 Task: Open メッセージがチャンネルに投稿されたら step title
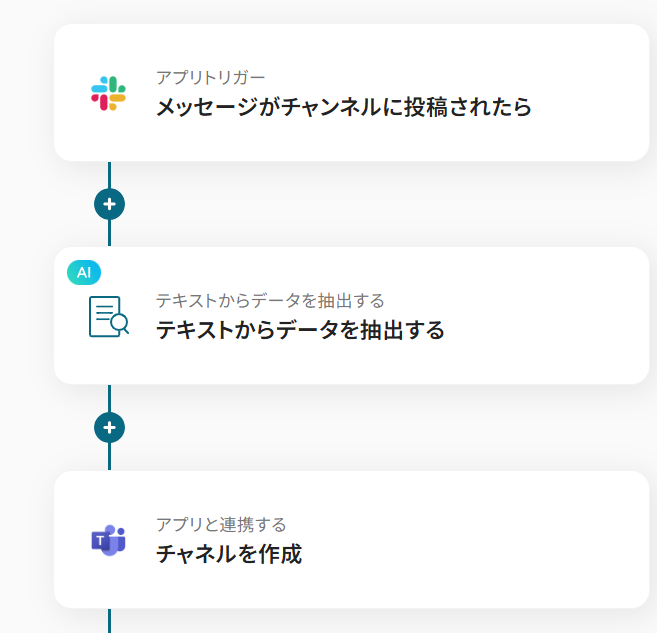pos(343,107)
